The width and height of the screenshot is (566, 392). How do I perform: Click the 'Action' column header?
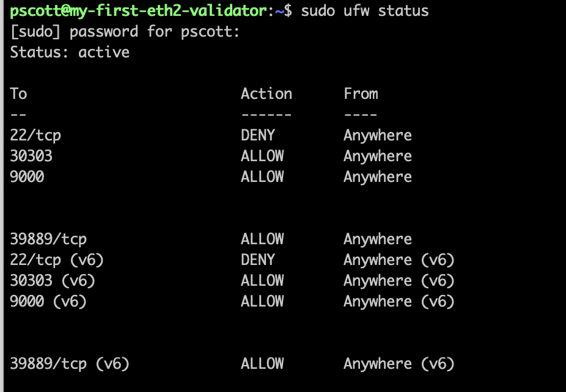(x=266, y=94)
